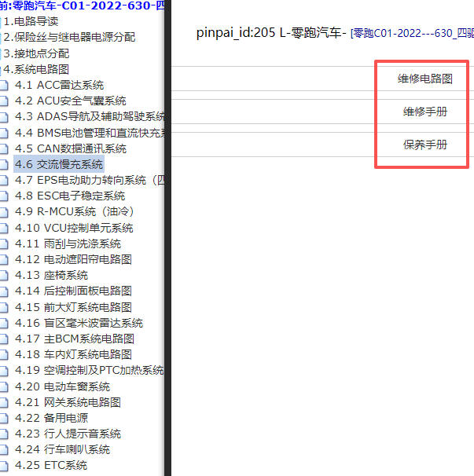Click page icon beside 4.15 前大灯系统电路图
474x476 pixels.
point(4,307)
